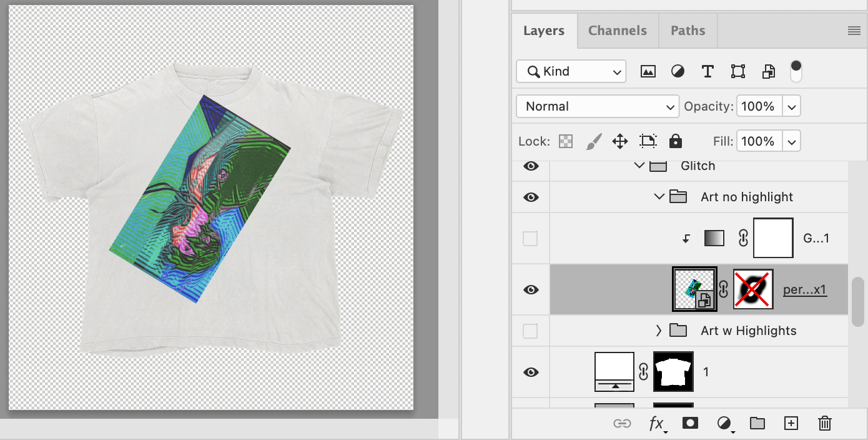Filter layers by shape layers icon
Viewport: 868px width, 440px height.
(738, 71)
